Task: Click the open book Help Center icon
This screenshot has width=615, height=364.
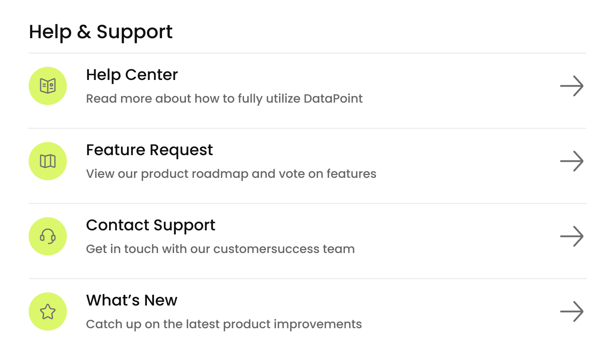Action: click(x=47, y=86)
